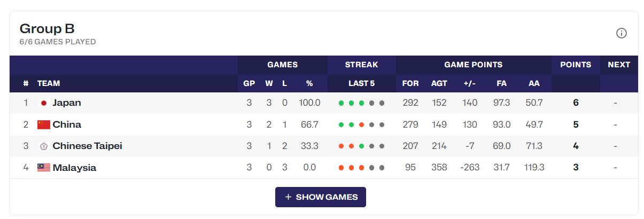Click the Chinese Taipei flag icon
The image size is (644, 219).
pyautogui.click(x=44, y=146)
